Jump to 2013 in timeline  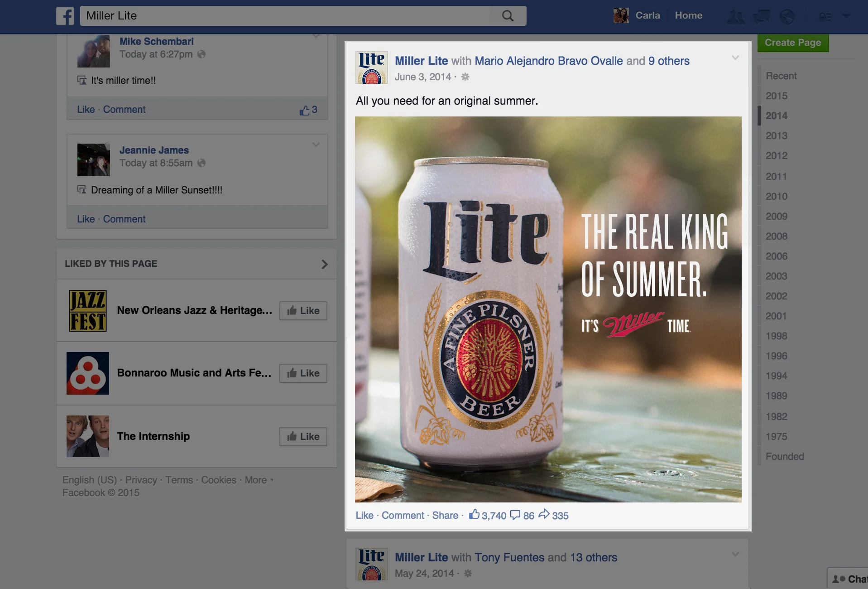(777, 136)
